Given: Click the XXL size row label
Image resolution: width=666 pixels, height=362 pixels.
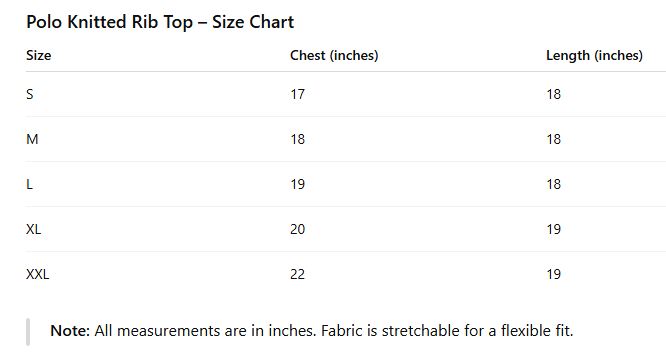Looking at the screenshot, I should tap(38, 274).
